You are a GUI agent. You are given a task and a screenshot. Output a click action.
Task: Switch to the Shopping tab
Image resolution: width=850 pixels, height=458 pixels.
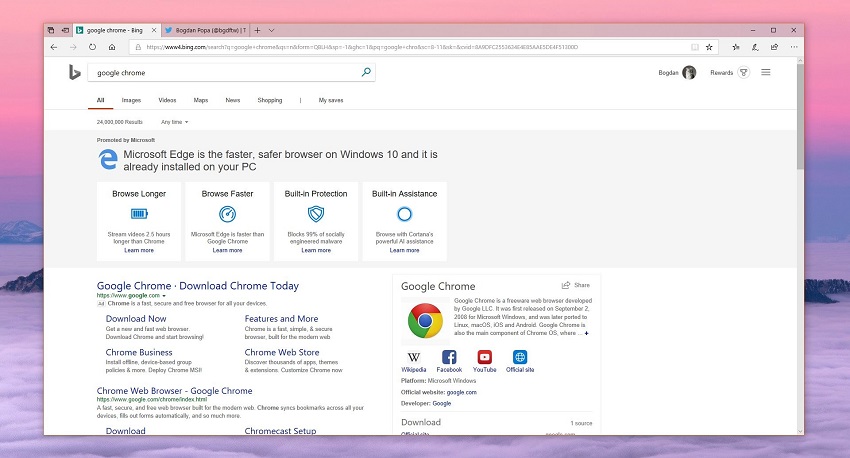click(270, 100)
